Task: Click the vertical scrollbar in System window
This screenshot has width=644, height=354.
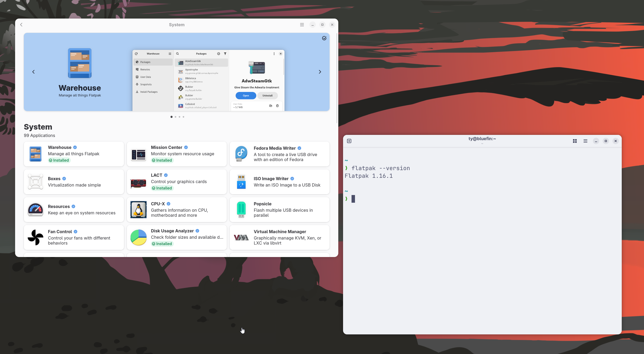Action: coord(337,78)
